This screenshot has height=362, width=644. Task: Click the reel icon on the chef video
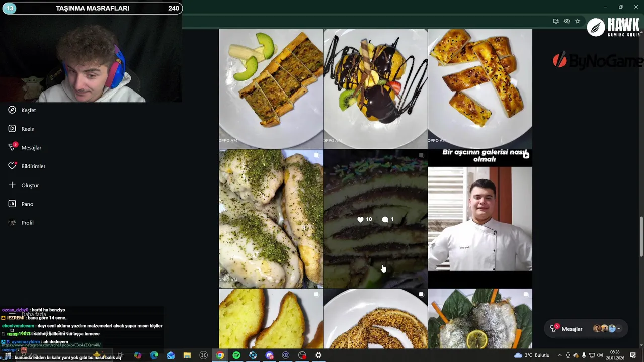pyautogui.click(x=526, y=155)
